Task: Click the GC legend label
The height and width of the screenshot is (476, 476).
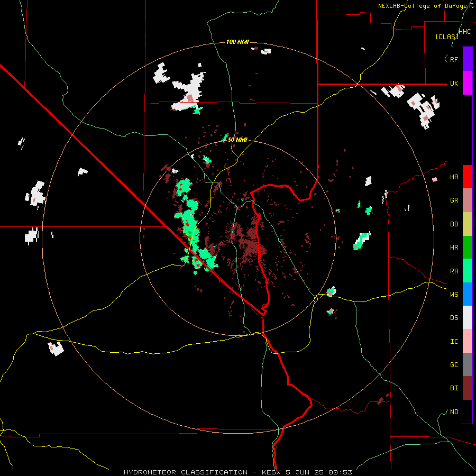Action: pyautogui.click(x=454, y=364)
